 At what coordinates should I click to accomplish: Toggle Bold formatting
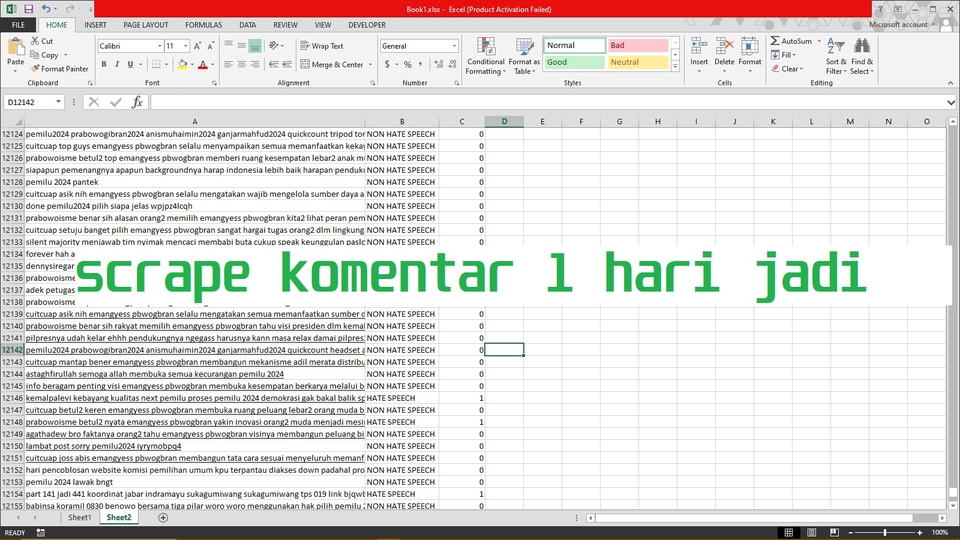104,64
